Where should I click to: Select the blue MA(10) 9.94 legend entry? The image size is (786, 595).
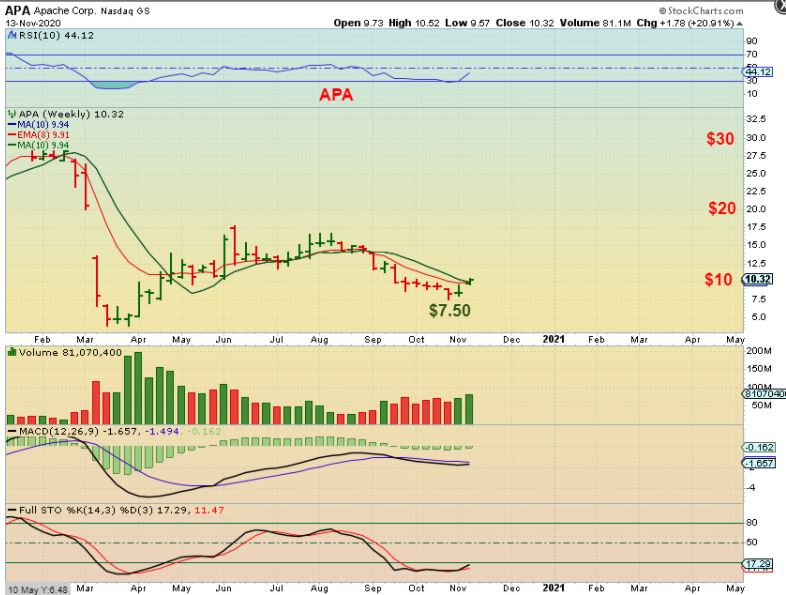click(x=39, y=125)
